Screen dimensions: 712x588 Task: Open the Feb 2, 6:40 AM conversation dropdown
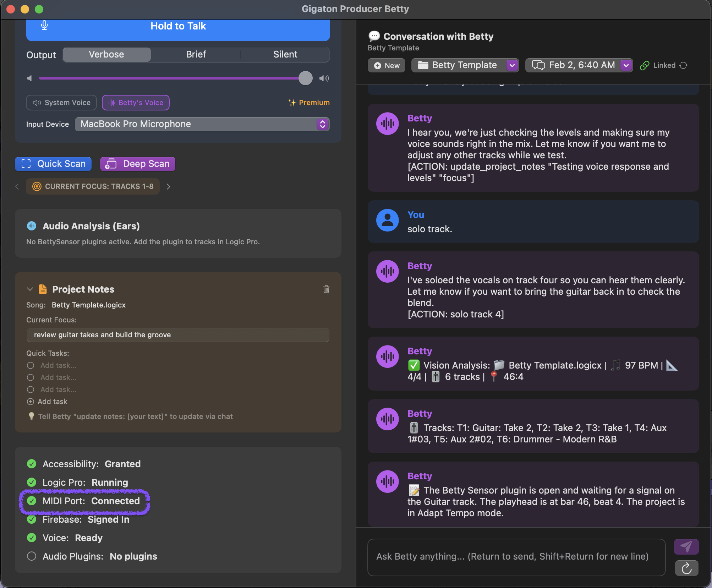point(626,65)
